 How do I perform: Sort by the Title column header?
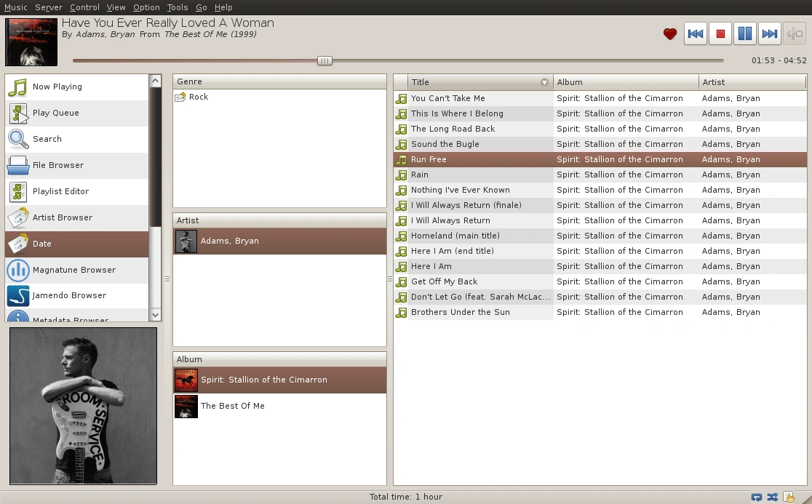coord(480,82)
